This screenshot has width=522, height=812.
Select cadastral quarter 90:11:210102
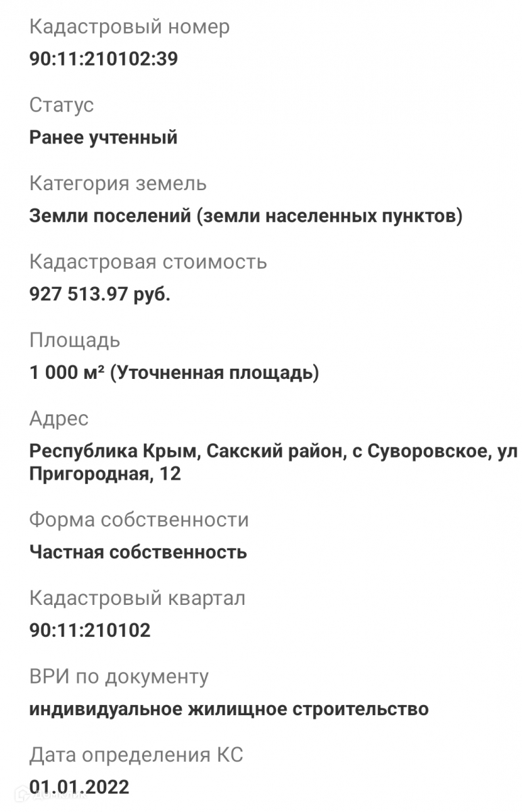click(90, 631)
